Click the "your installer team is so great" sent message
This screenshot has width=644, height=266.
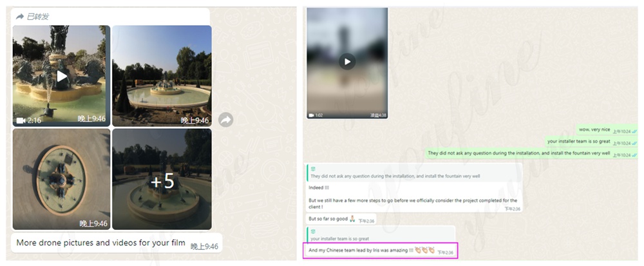coord(592,142)
